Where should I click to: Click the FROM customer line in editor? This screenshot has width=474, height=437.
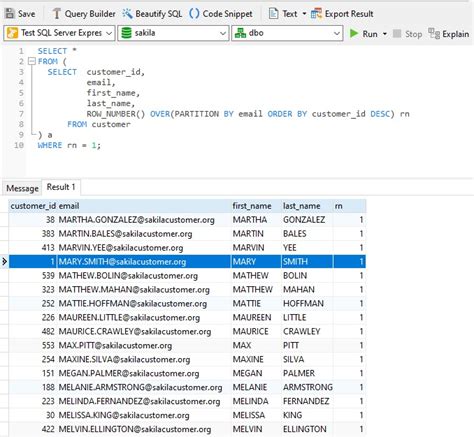point(99,124)
